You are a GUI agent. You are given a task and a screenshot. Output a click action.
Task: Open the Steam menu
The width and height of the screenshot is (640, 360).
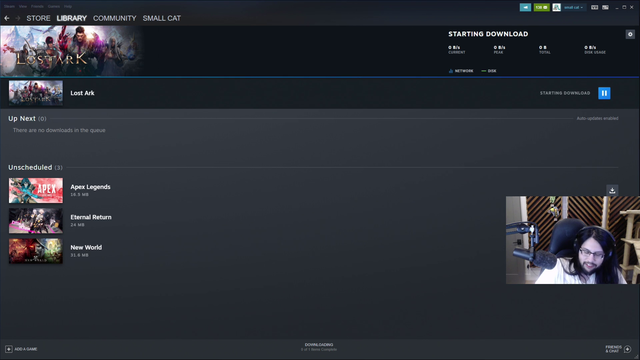9,7
